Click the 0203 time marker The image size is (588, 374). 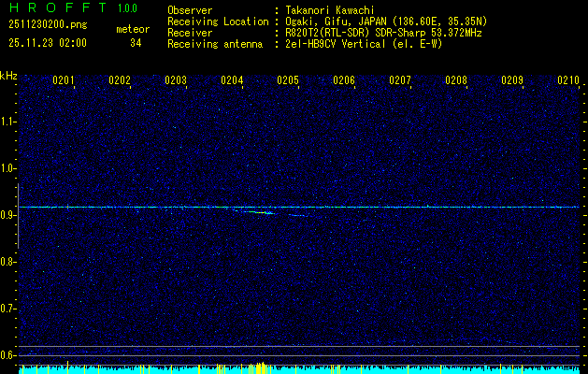pos(176,80)
